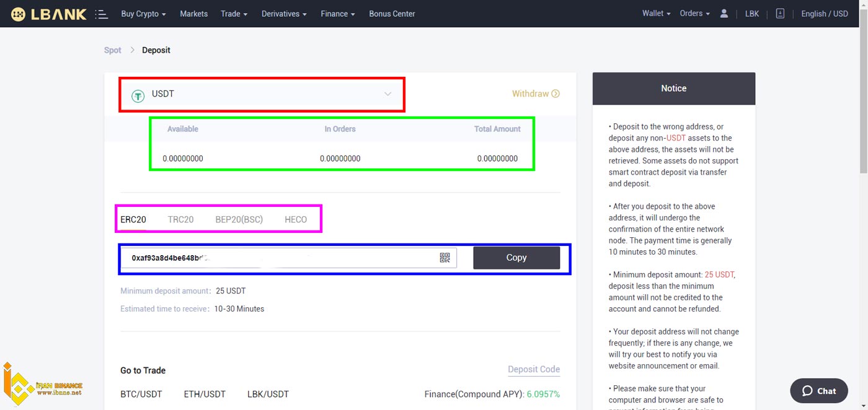
Task: Click the Go to Trade heading
Action: click(143, 370)
